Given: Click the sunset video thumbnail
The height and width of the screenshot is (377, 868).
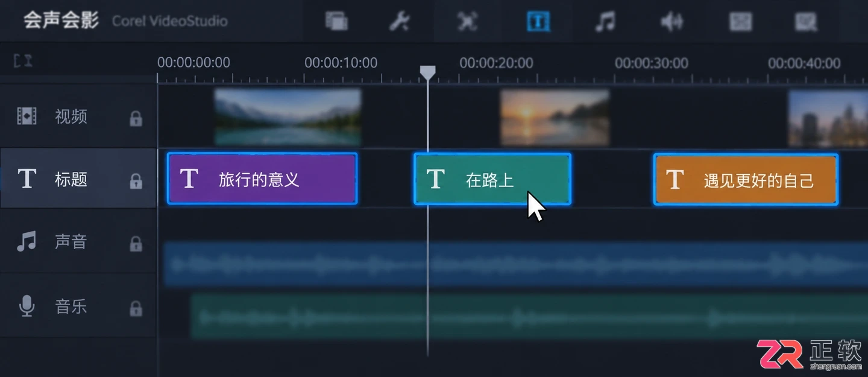Looking at the screenshot, I should point(555,118).
